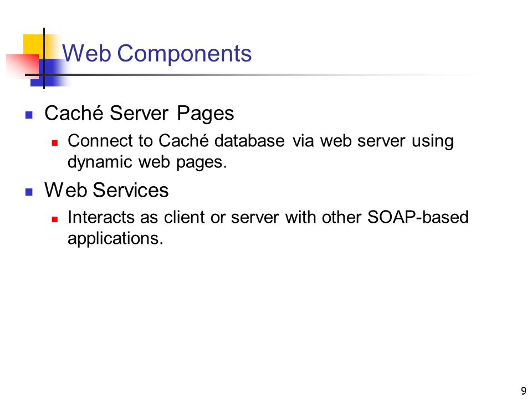532x399 pixels.
Task: Click the vertical black line in the logo
Action: tap(44, 58)
